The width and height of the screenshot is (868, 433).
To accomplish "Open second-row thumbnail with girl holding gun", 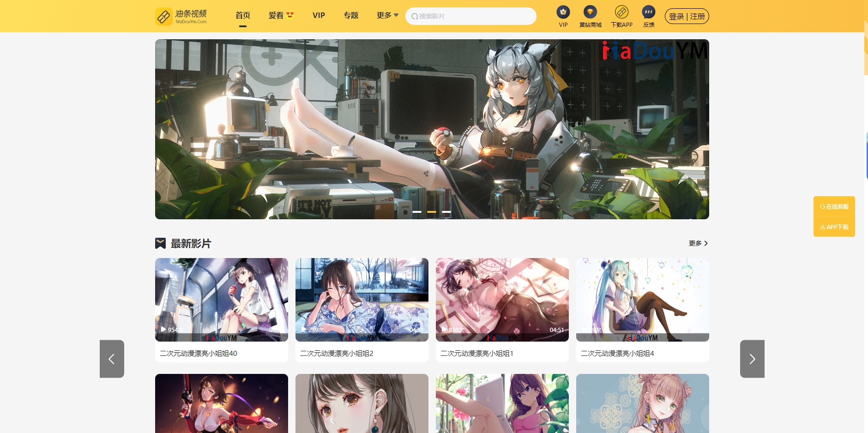I will pyautogui.click(x=222, y=403).
